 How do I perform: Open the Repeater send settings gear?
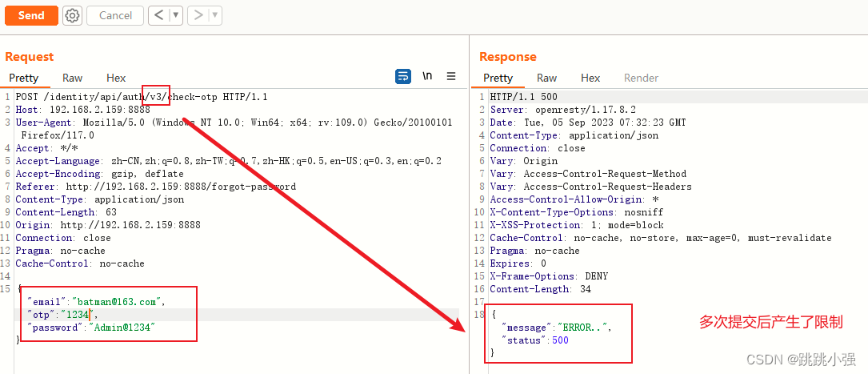tap(72, 15)
